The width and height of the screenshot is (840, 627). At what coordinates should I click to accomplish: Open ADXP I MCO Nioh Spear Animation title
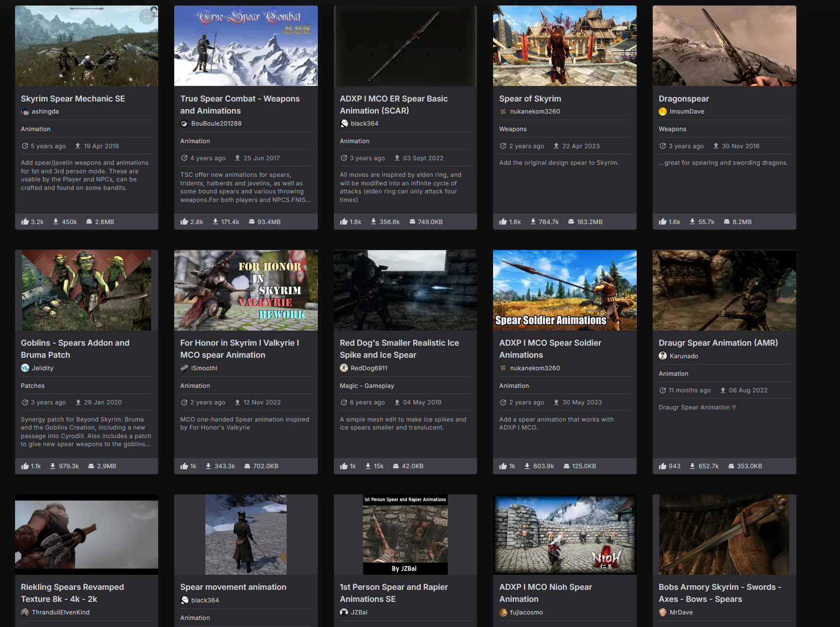click(545, 593)
